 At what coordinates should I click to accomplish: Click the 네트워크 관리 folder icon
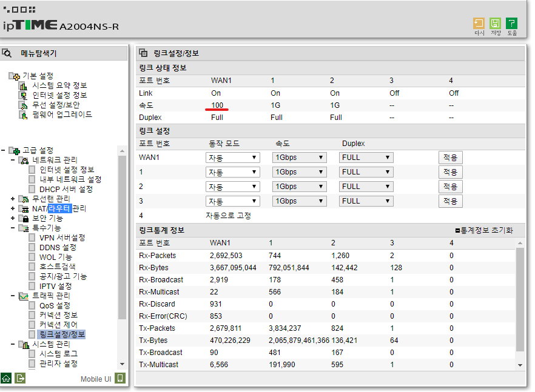pos(24,160)
